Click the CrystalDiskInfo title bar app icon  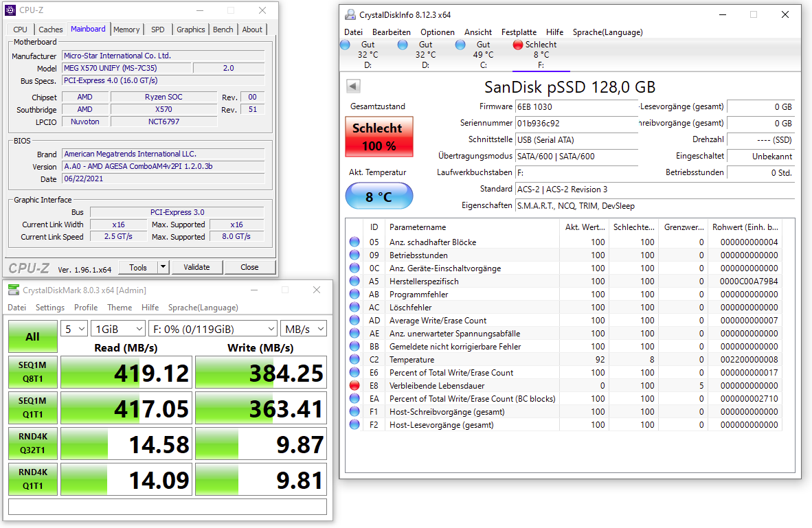pos(350,14)
